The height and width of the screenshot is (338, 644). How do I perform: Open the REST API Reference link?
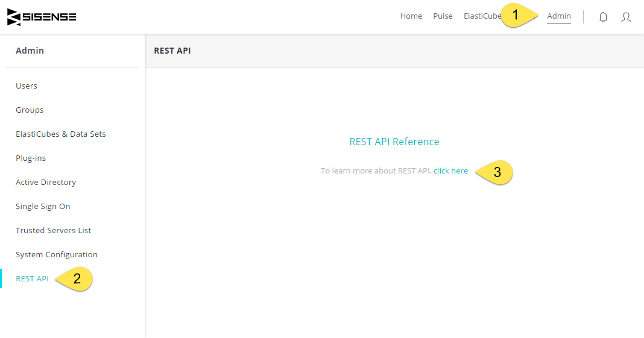pos(394,142)
